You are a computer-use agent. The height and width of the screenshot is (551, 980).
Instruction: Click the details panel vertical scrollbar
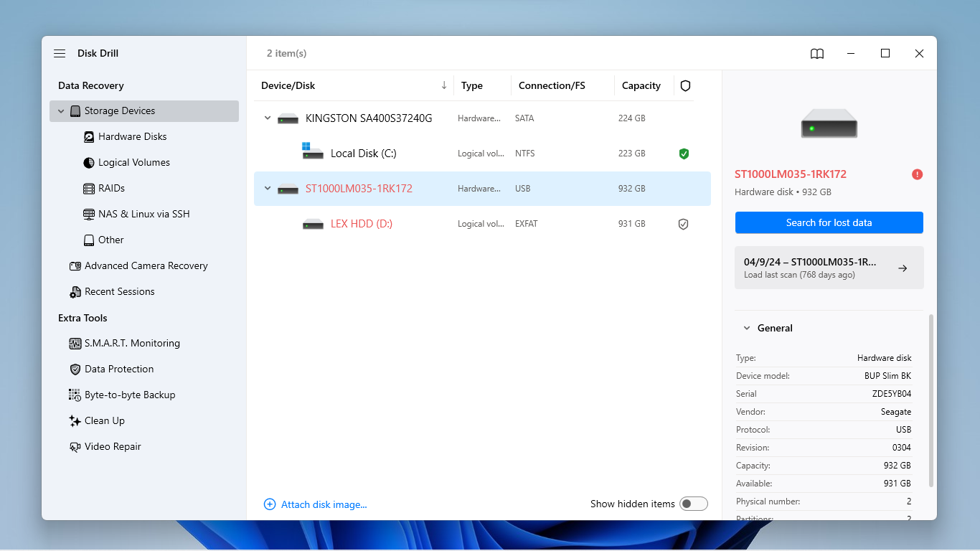coord(931,400)
